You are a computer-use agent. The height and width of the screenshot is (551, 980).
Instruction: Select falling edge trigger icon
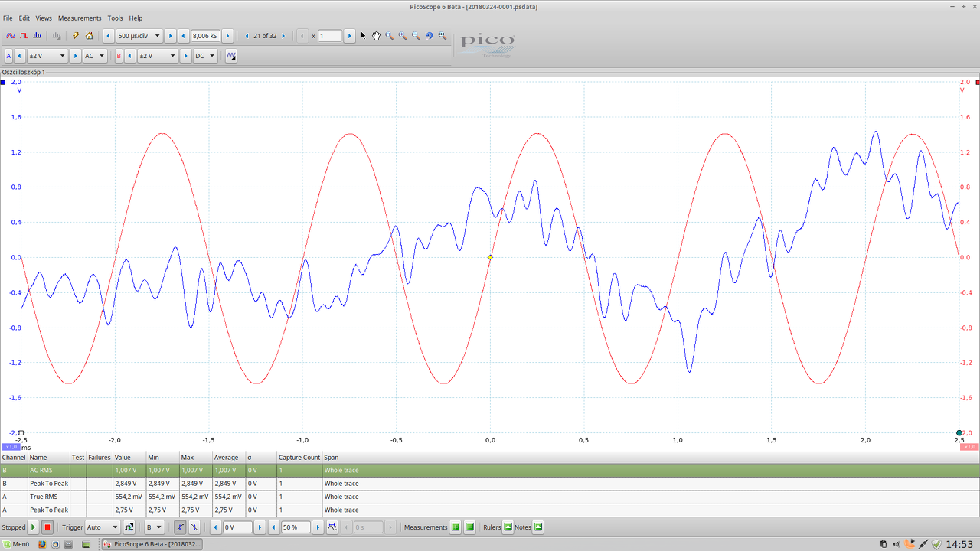point(194,527)
